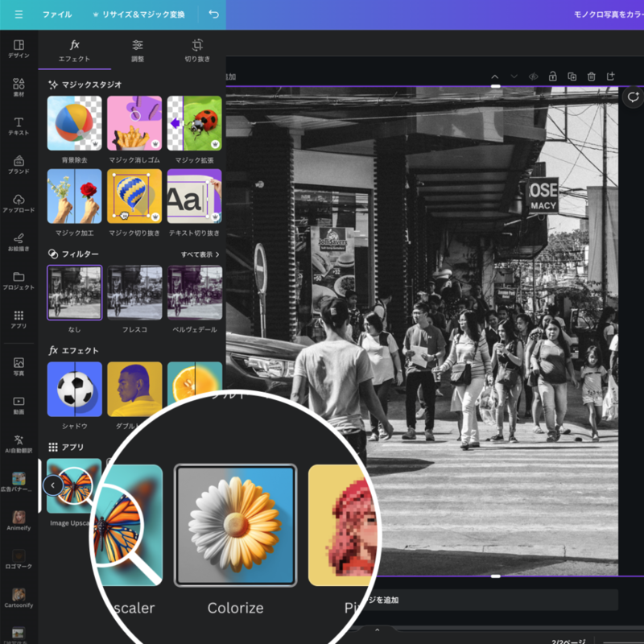The height and width of the screenshot is (644, 644).
Task: Open 素材 elements in the sidebar
Action: click(x=19, y=88)
